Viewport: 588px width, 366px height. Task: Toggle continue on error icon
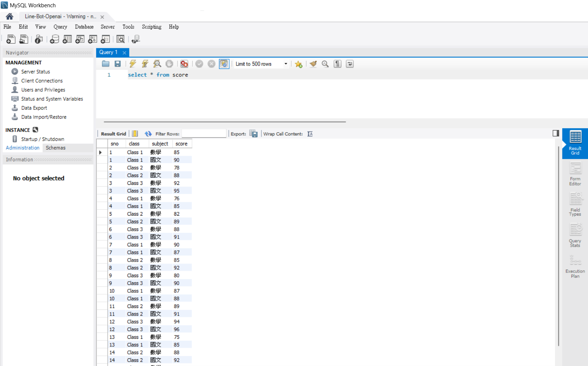click(184, 64)
